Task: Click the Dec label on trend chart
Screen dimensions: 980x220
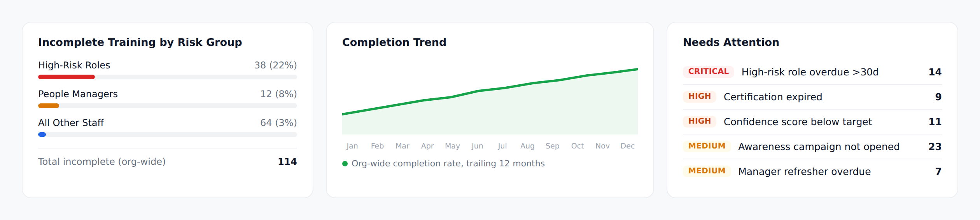Action: pyautogui.click(x=627, y=146)
